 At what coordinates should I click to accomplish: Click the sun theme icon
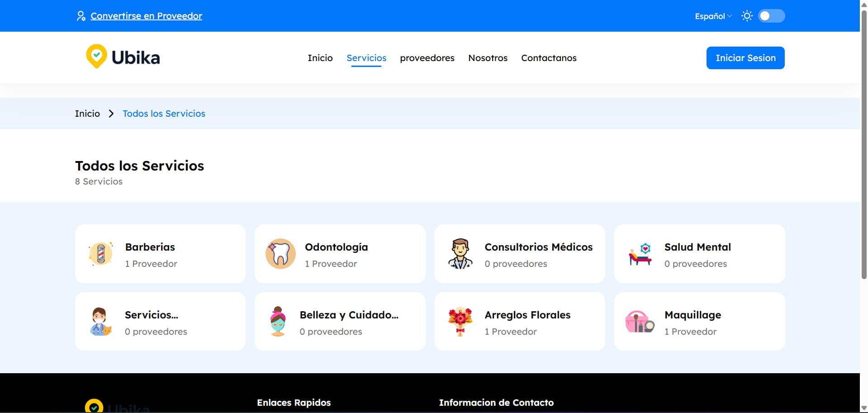pos(747,16)
